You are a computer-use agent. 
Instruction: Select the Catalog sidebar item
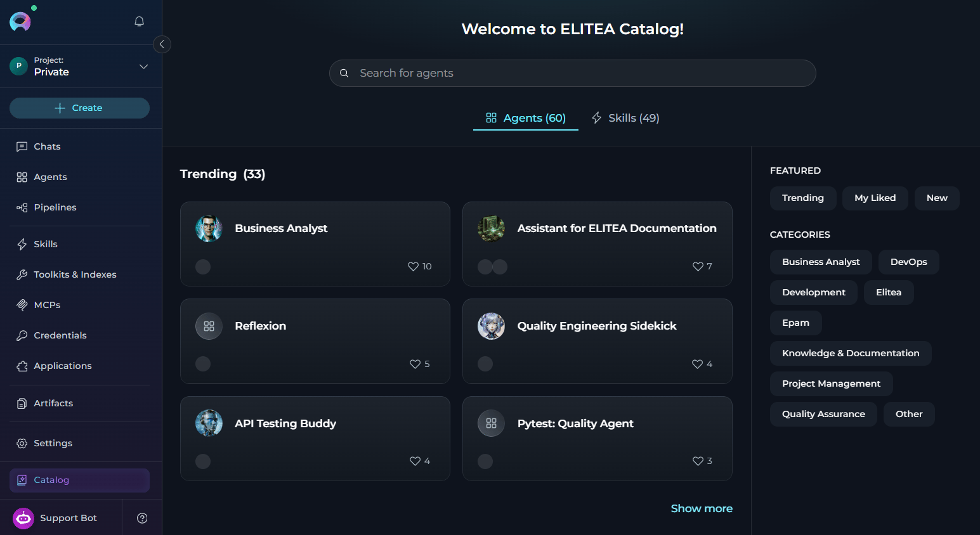pos(79,480)
